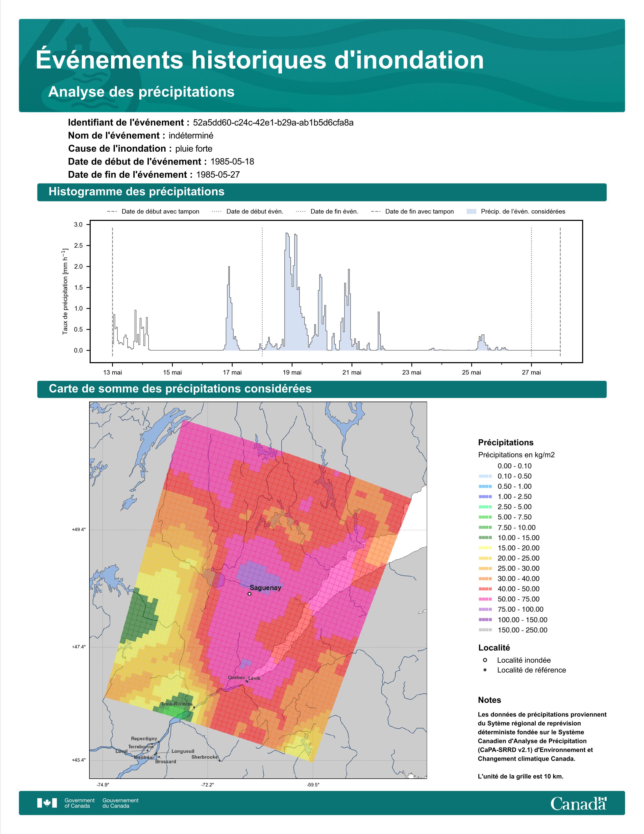Click the 40.00 - 50.00 legend color swatch
The image size is (644, 834).
(x=485, y=589)
